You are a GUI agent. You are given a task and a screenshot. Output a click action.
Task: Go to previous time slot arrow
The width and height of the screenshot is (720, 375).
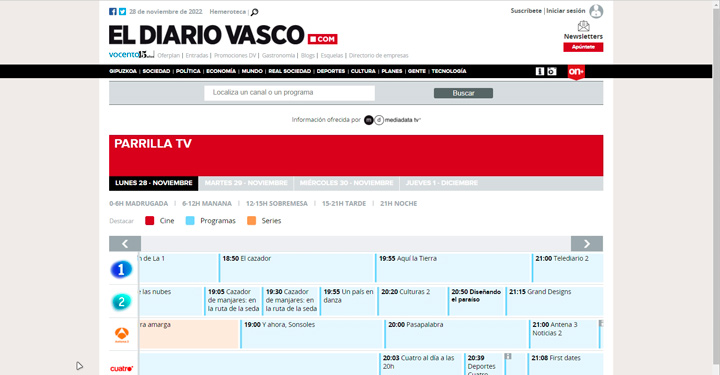pos(125,244)
